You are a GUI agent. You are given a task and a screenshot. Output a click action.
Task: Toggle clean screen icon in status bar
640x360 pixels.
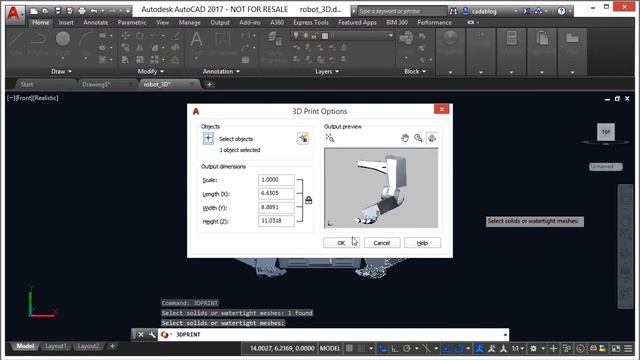pyautogui.click(x=616, y=349)
